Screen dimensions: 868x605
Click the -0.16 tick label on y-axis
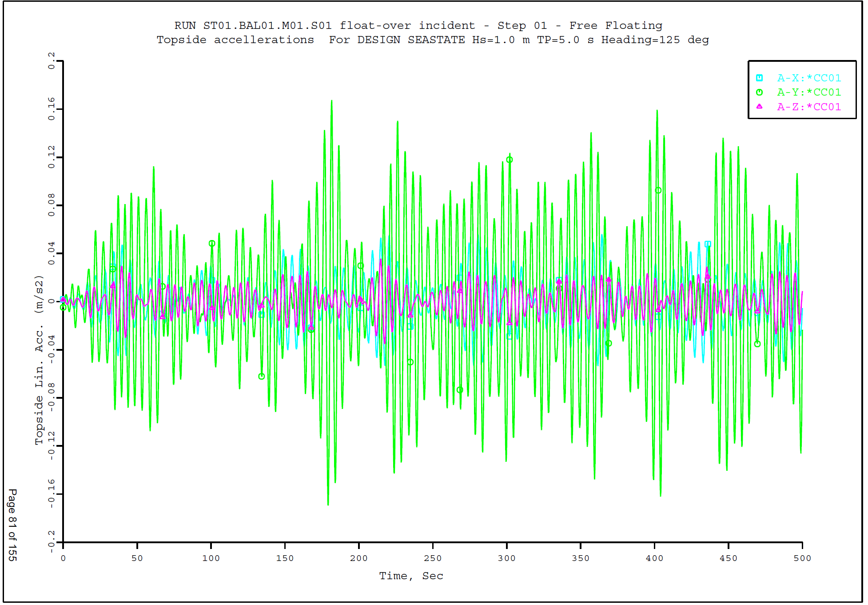pyautogui.click(x=52, y=493)
